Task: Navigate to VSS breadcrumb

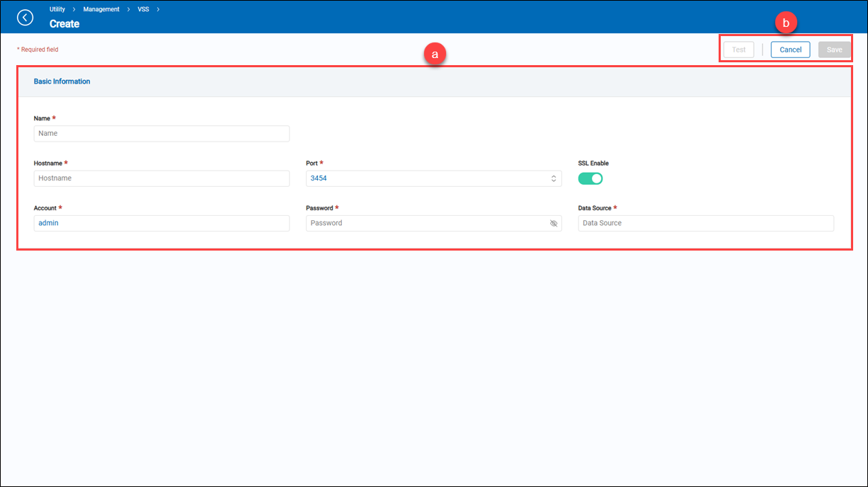Action: 143,9
